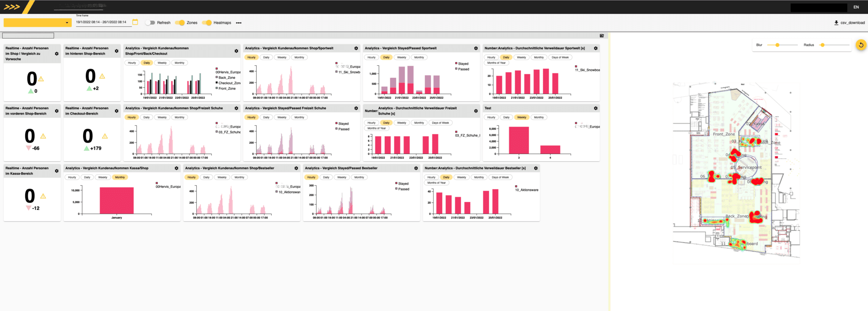Open gear settings of Kundenaufkommen Kassa/Shop widget
Viewport: 868px width, 311px height.
pos(176,168)
